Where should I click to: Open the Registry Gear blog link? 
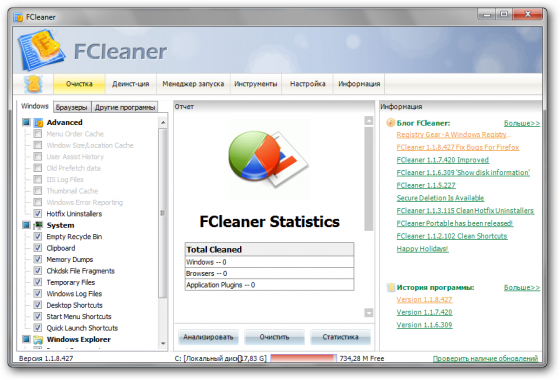click(x=454, y=135)
